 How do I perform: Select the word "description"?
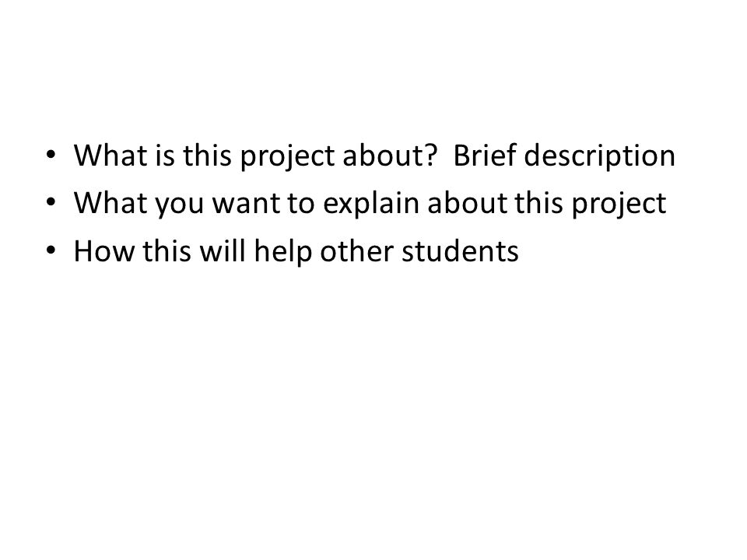[599, 156]
